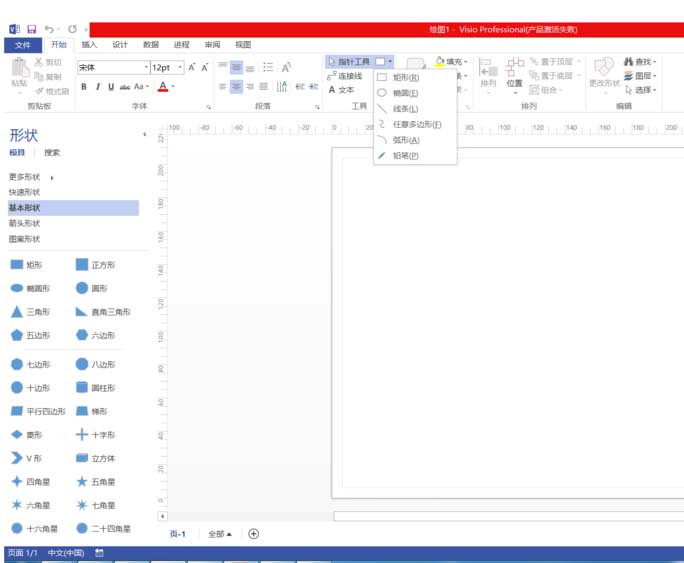Viewport: 684px width, 563px height.
Task: Expand the 更多形状 more shapes submenu
Action: coord(51,177)
